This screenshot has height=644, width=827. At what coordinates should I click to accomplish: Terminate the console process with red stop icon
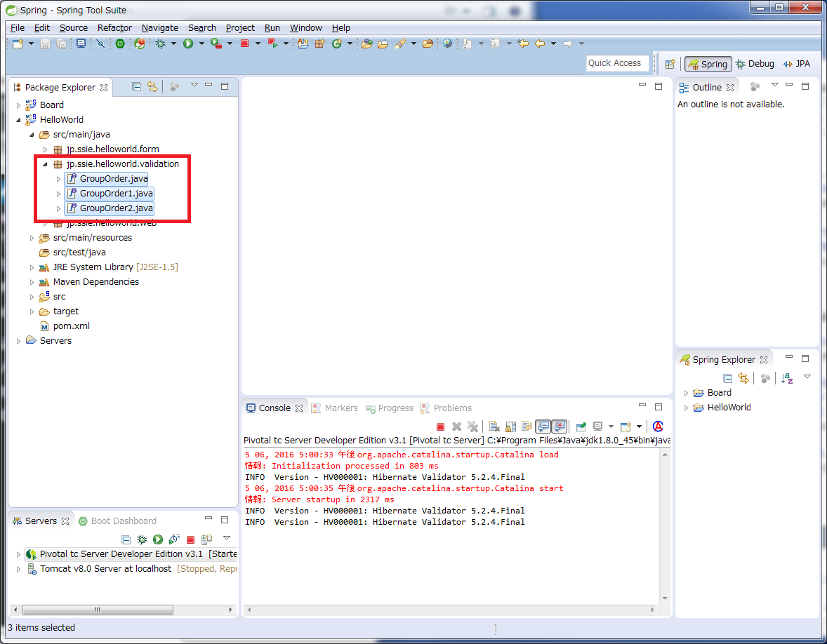[x=440, y=427]
